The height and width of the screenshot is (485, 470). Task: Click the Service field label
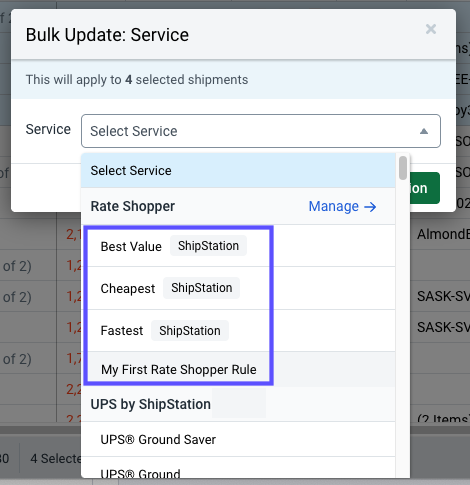point(48,129)
